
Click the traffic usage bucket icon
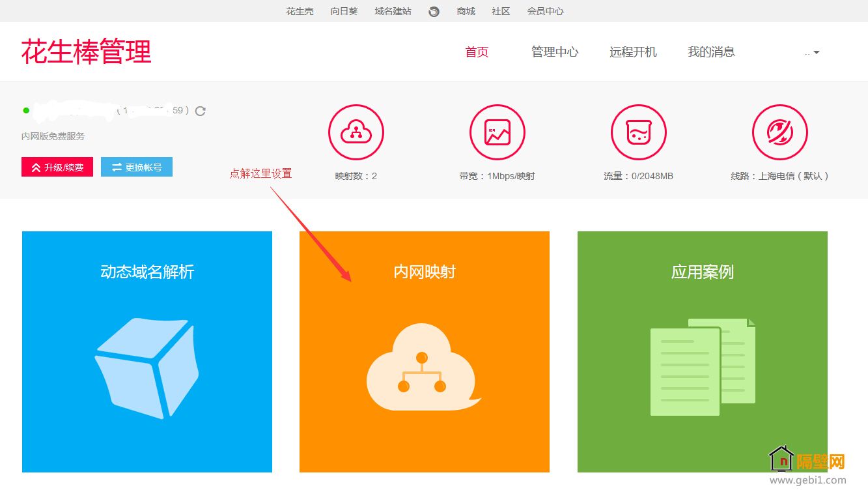click(639, 132)
